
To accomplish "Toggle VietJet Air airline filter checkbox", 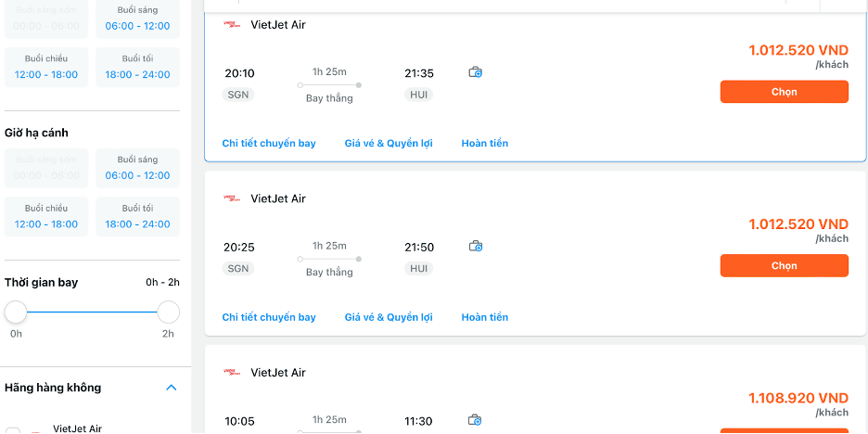I will pyautogui.click(x=13, y=430).
